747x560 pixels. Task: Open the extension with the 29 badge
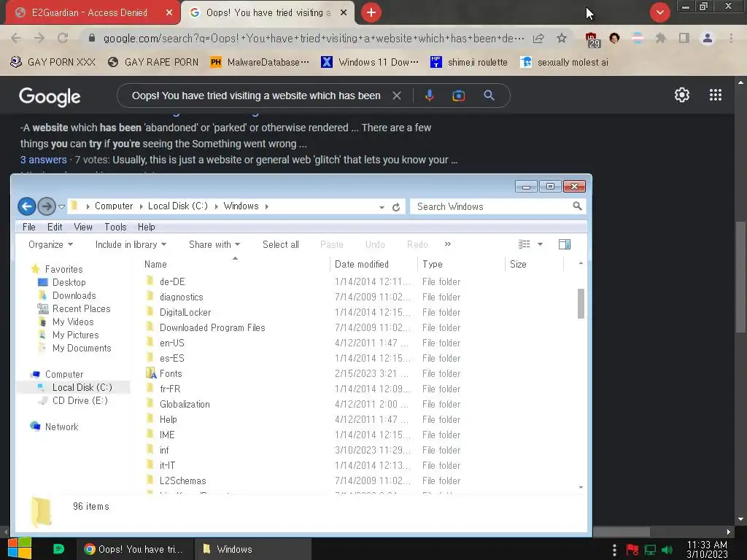pos(592,39)
